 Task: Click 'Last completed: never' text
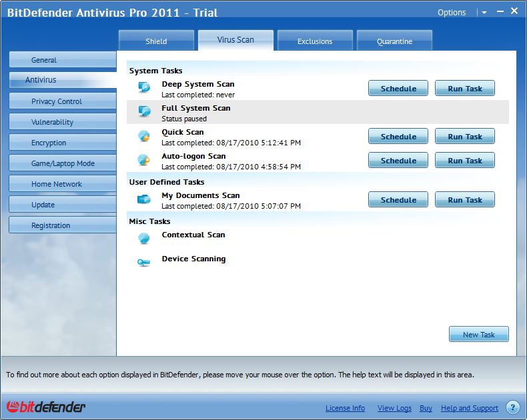(x=198, y=95)
